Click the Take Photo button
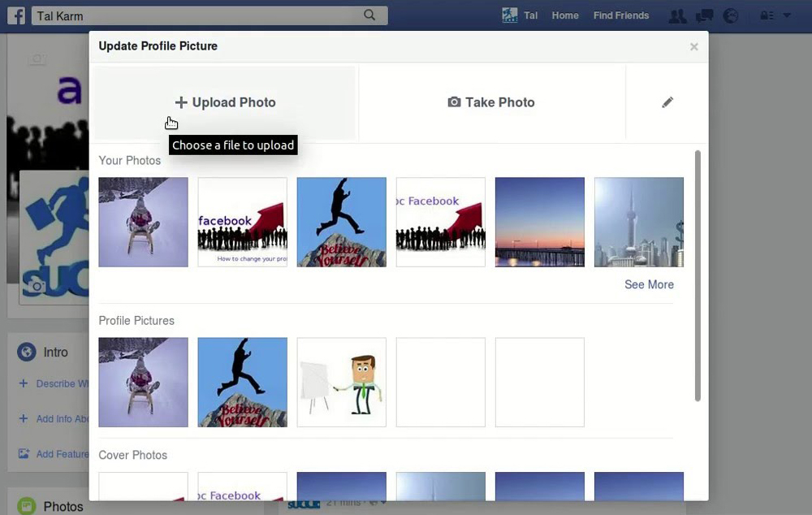 [x=491, y=102]
